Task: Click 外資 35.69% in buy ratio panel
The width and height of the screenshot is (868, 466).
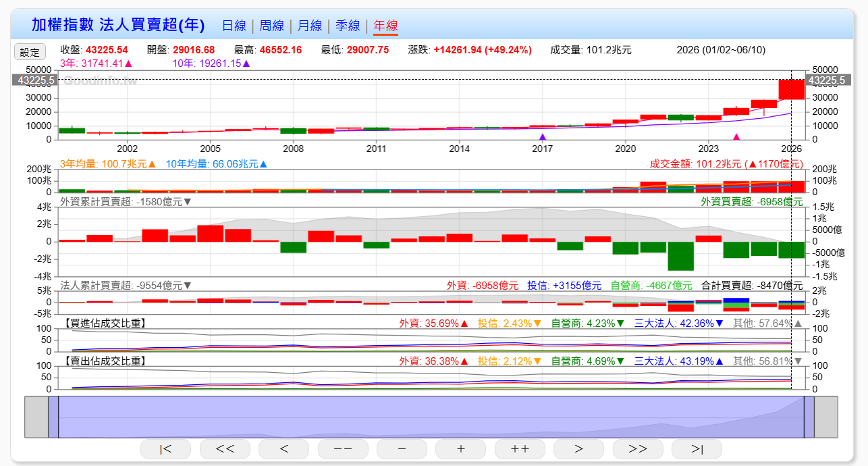Action: pyautogui.click(x=434, y=323)
